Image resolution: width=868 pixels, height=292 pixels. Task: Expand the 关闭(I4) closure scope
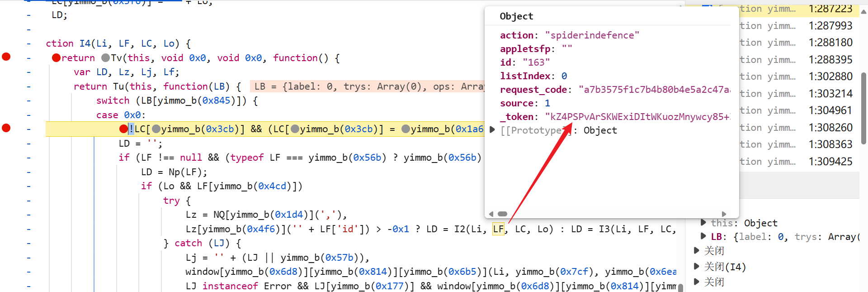coord(697,266)
